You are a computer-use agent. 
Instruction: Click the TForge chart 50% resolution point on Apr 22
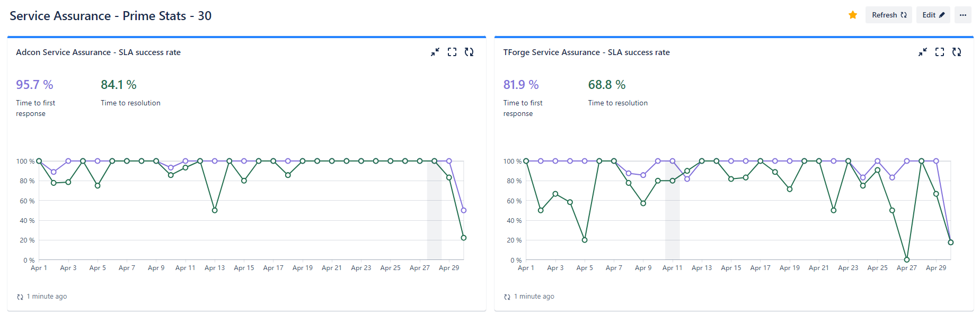point(834,210)
